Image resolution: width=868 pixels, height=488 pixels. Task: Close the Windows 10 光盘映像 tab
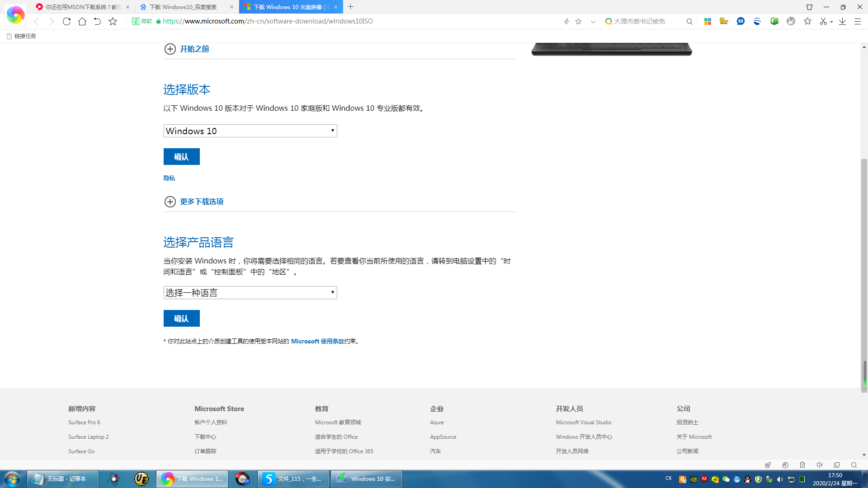(335, 7)
